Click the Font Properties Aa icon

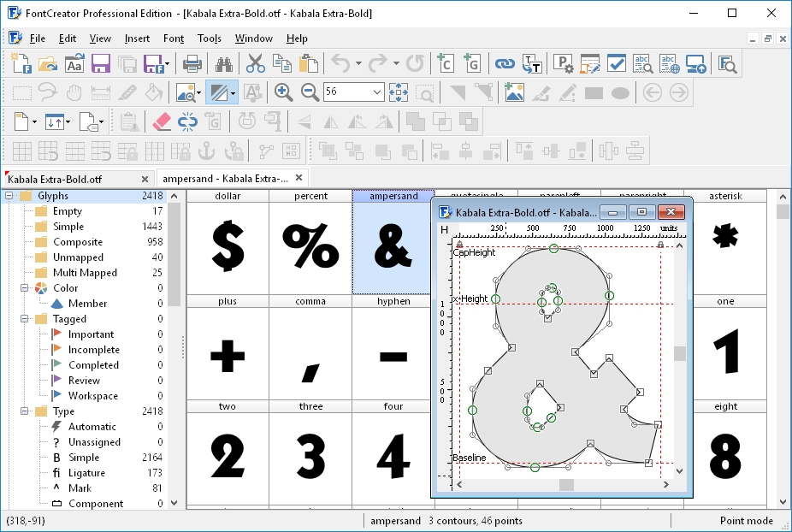[x=74, y=63]
